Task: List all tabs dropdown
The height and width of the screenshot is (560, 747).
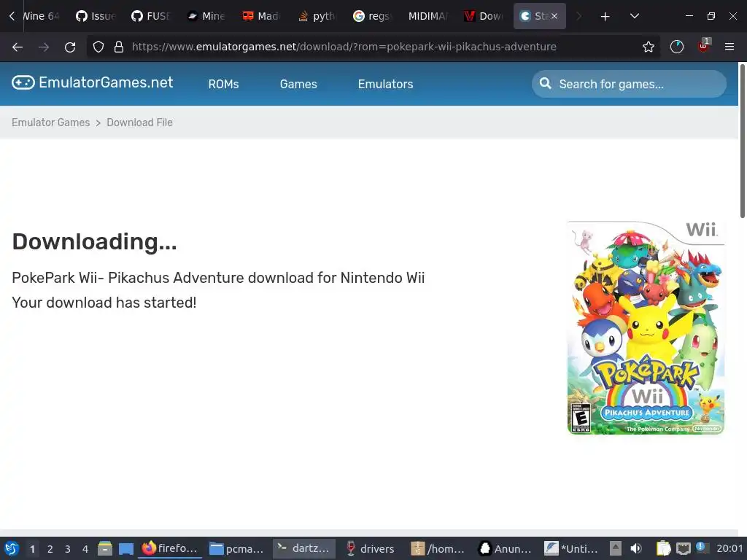Action: click(x=634, y=16)
